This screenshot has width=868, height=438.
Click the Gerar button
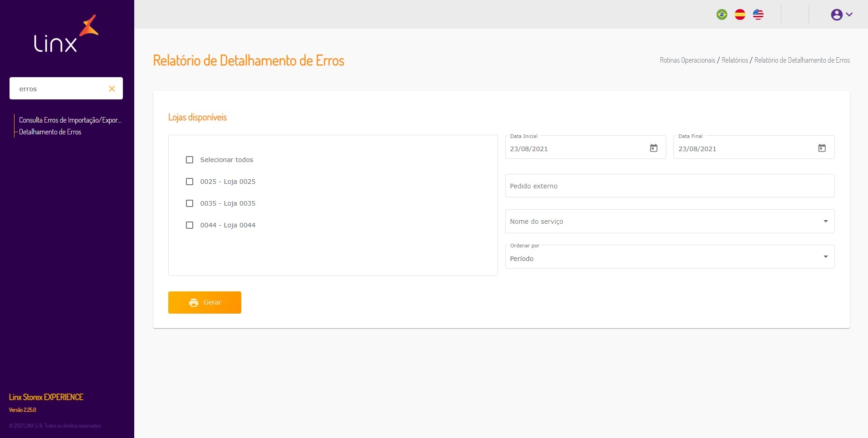[205, 302]
